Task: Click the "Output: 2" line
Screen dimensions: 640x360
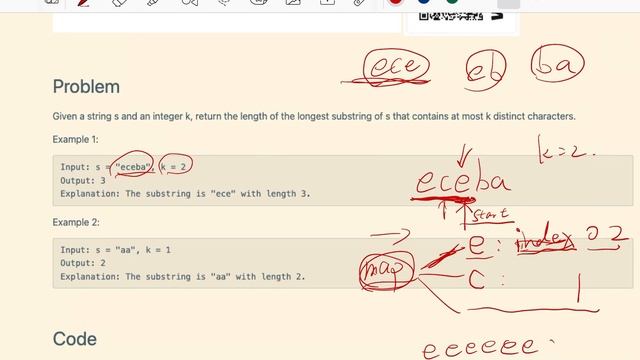Action: pos(83,263)
